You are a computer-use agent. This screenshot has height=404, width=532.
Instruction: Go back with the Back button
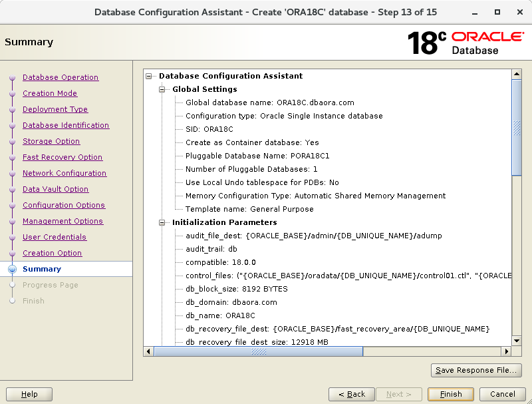click(352, 394)
